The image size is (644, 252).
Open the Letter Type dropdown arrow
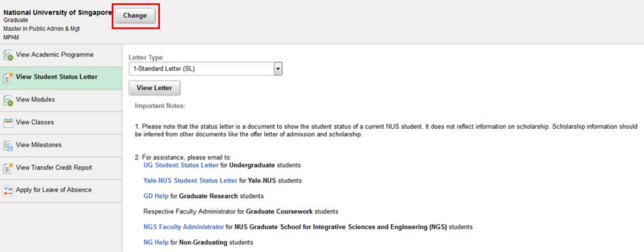(278, 69)
